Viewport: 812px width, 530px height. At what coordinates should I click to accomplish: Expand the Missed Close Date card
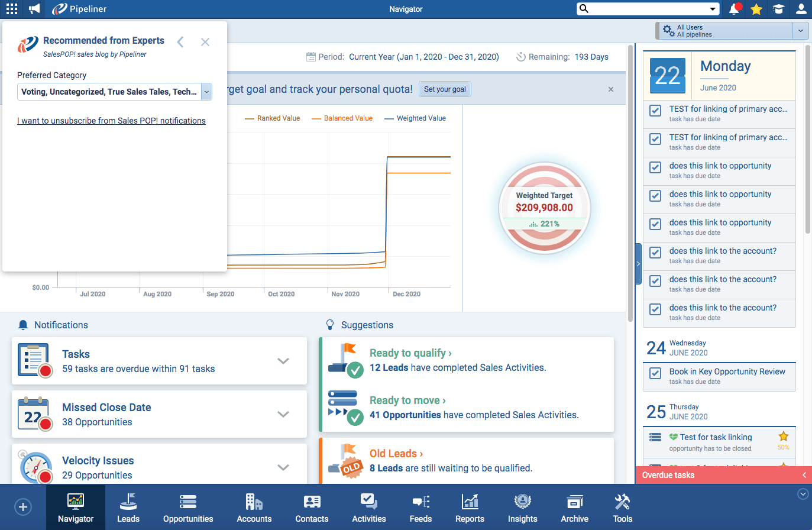(x=283, y=414)
